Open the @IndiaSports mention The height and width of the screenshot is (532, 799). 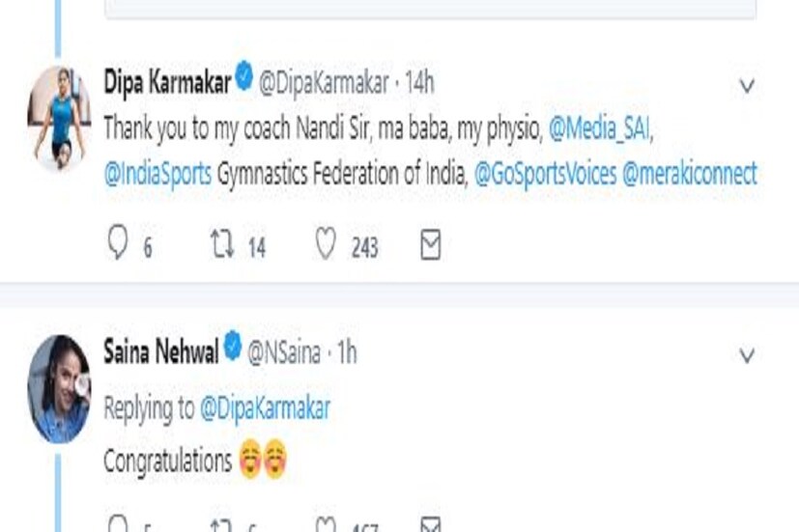pyautogui.click(x=157, y=174)
